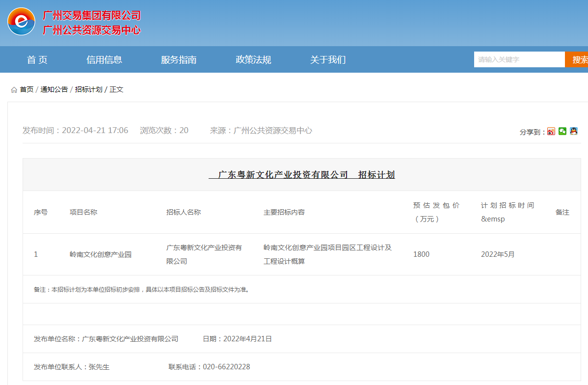Click the 备注 note line under table
This screenshot has width=588, height=385.
[142, 290]
